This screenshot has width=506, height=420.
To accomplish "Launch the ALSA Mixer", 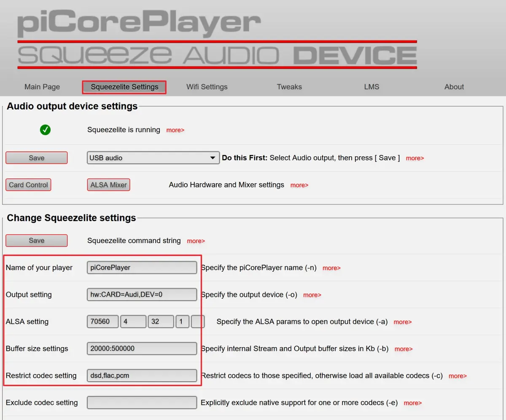I will click(108, 185).
